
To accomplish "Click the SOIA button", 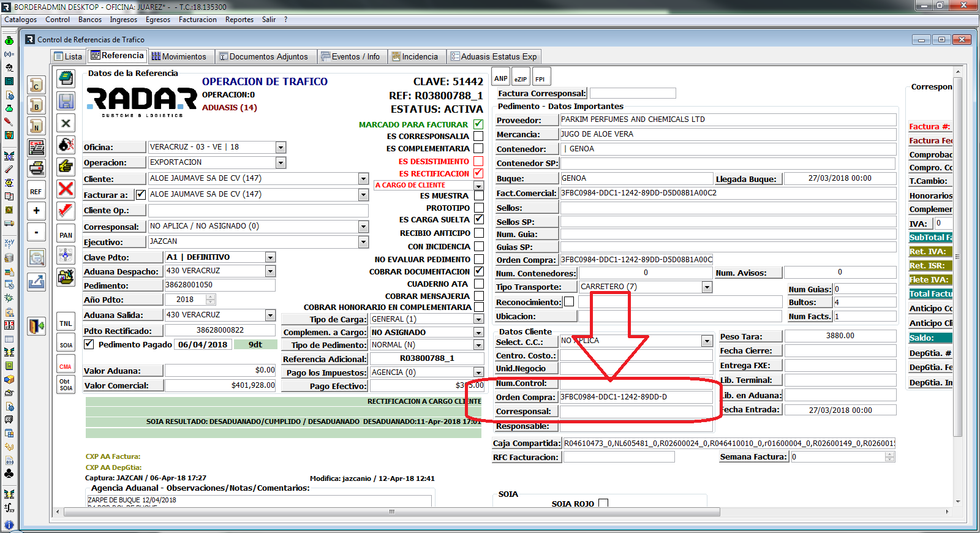I will 66,344.
